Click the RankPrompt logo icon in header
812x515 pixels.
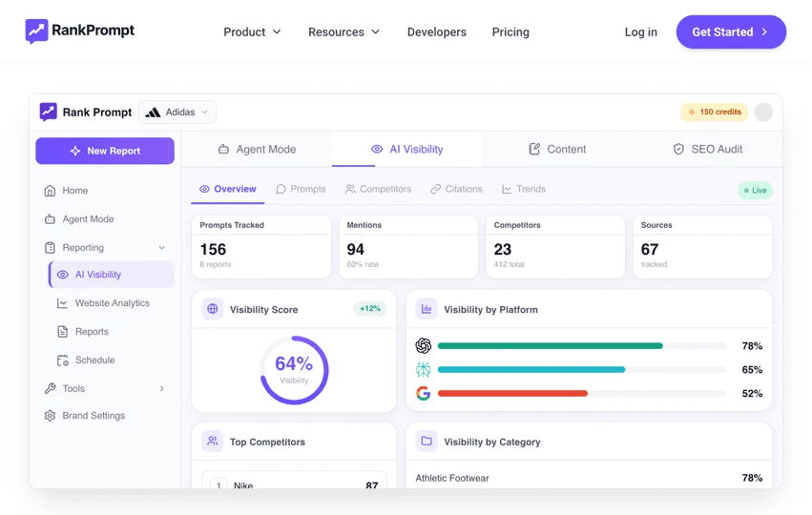click(x=37, y=31)
